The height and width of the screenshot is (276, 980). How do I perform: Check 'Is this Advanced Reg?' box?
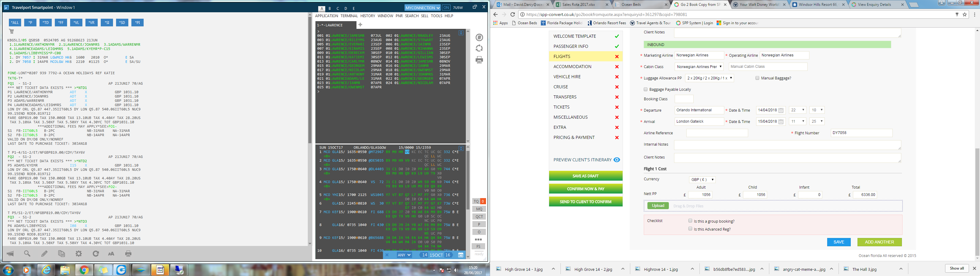[690, 229]
